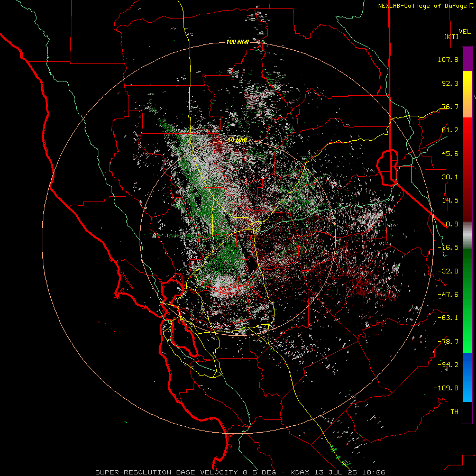
Task: Click the -0.9 velocity scale value
Action: pos(450,224)
